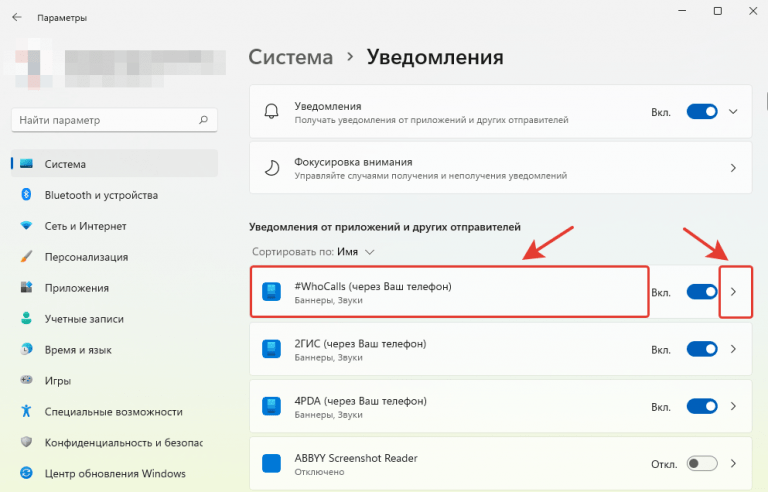This screenshot has height=492, width=768.
Task: Click the search magnifier icon
Action: tap(203, 120)
